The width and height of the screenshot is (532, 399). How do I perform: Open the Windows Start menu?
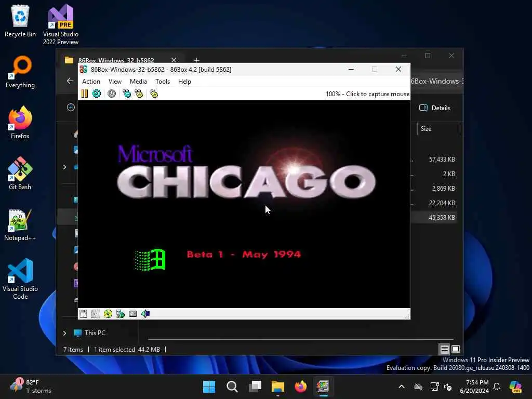point(209,387)
